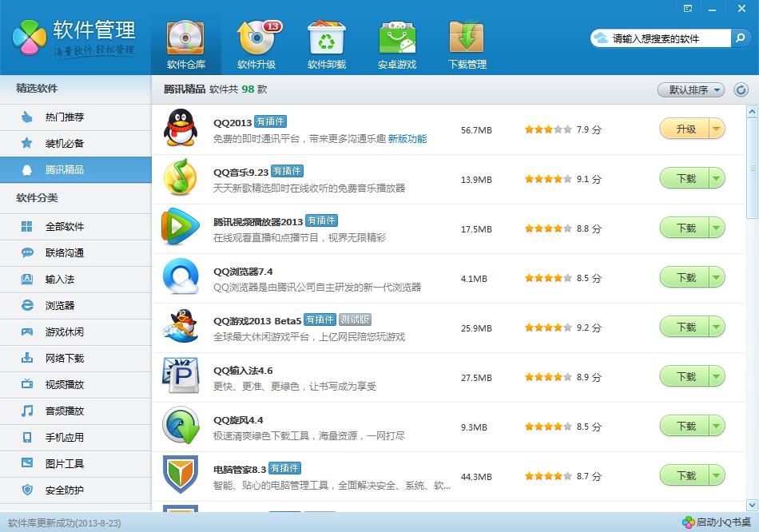Open the 全部软件 category

76,227
